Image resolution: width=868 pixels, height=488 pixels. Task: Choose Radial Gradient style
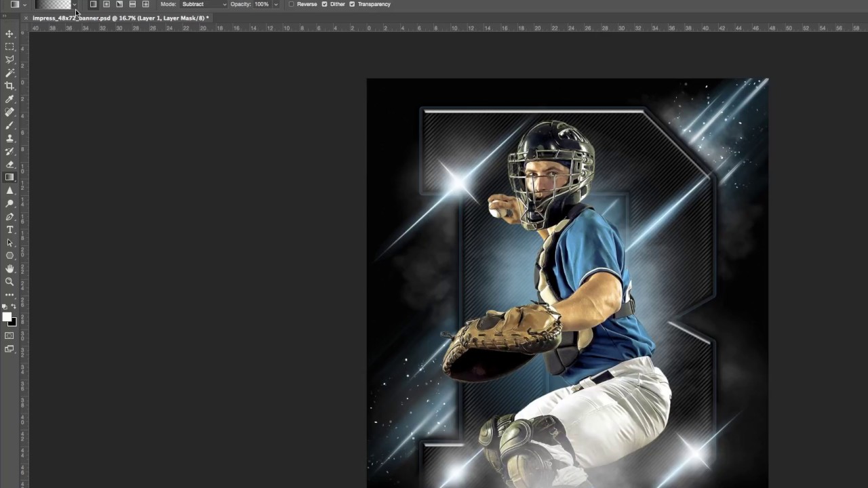coord(106,4)
